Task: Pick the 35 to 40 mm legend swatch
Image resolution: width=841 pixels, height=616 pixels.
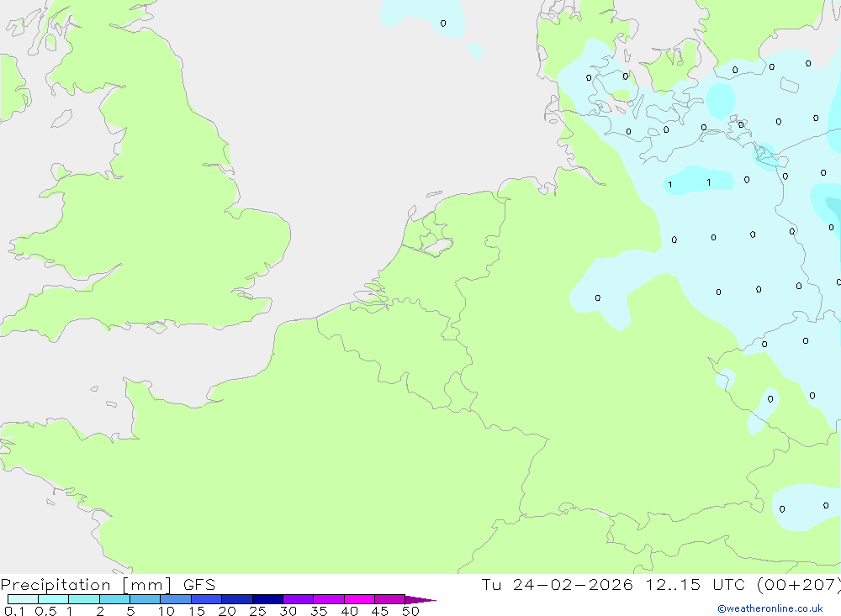Action: pyautogui.click(x=328, y=599)
